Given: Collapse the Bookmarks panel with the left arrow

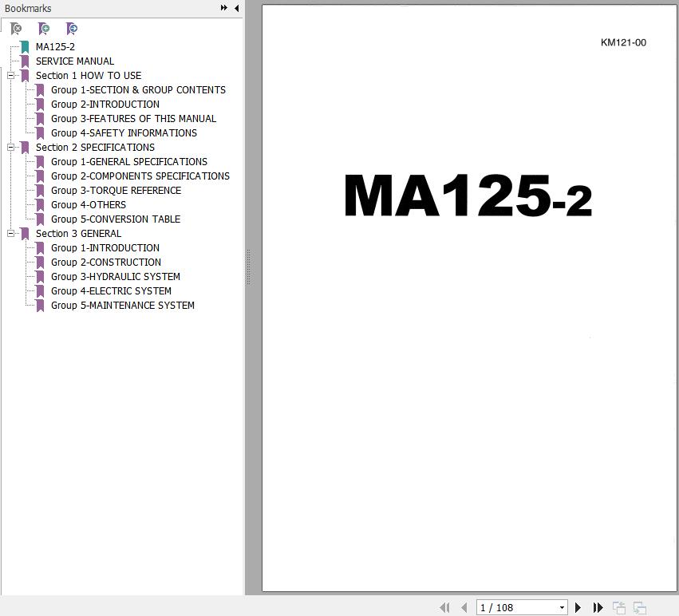Looking at the screenshot, I should [236, 8].
